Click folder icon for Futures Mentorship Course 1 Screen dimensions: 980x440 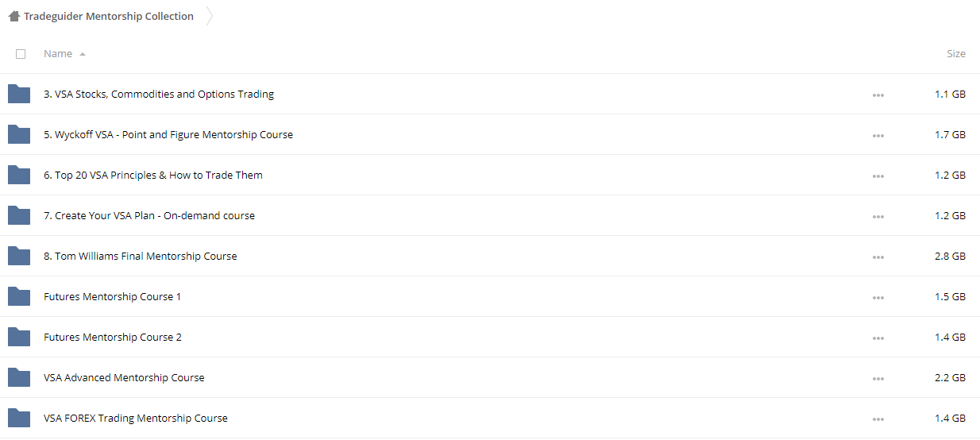click(x=19, y=296)
